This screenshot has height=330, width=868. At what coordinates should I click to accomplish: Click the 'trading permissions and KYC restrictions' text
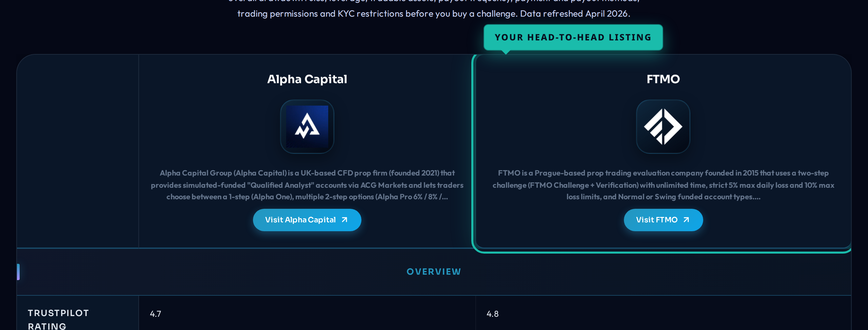click(x=320, y=14)
